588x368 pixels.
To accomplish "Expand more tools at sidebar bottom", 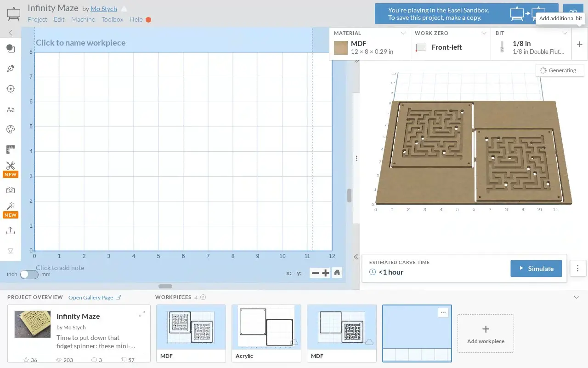I will tap(11, 251).
